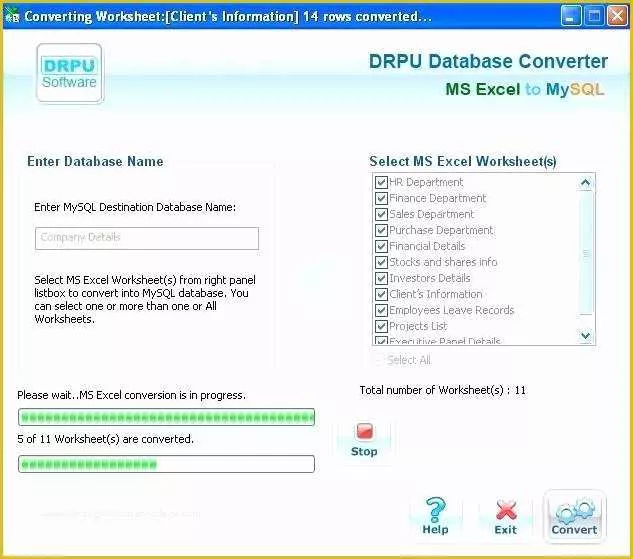Click the Stop button label
The width and height of the screenshot is (633, 559).
[x=364, y=452]
